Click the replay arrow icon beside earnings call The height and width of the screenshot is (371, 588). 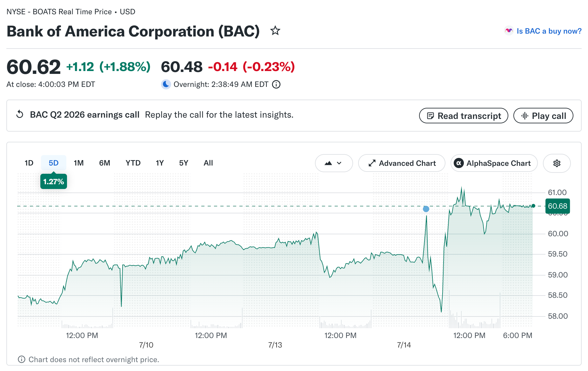[x=20, y=114]
